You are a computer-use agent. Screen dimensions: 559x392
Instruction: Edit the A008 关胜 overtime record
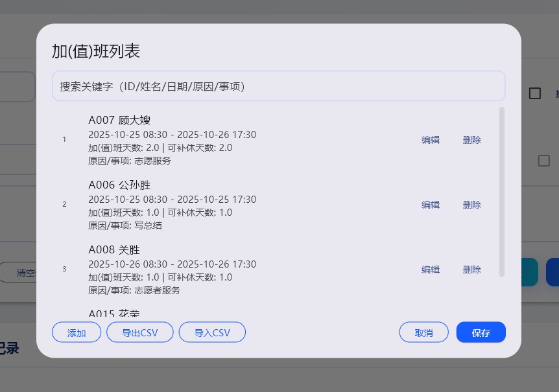[x=430, y=270]
